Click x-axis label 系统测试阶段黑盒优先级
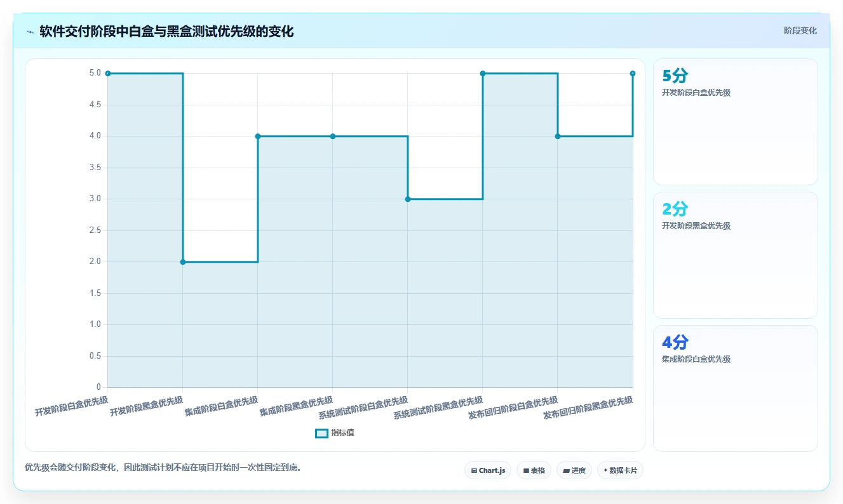Viewport: 843px width, 504px height. coord(438,408)
